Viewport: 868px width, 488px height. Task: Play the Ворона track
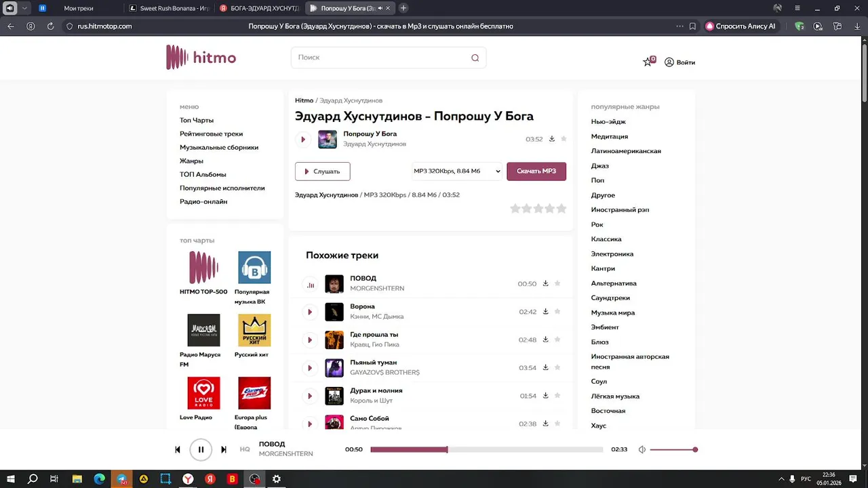(310, 312)
